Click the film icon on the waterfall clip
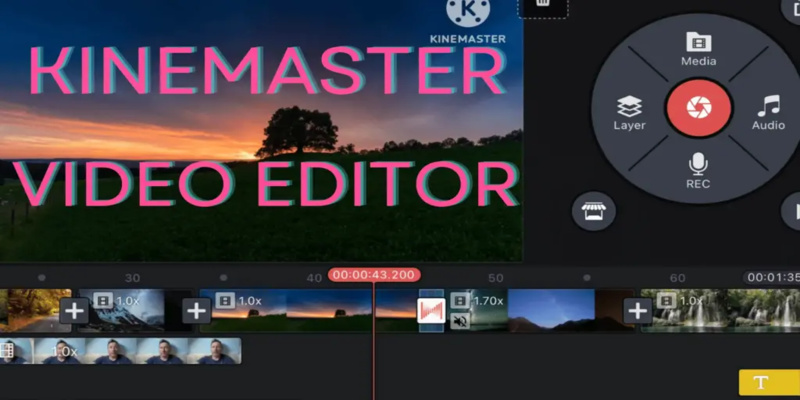 [666, 301]
